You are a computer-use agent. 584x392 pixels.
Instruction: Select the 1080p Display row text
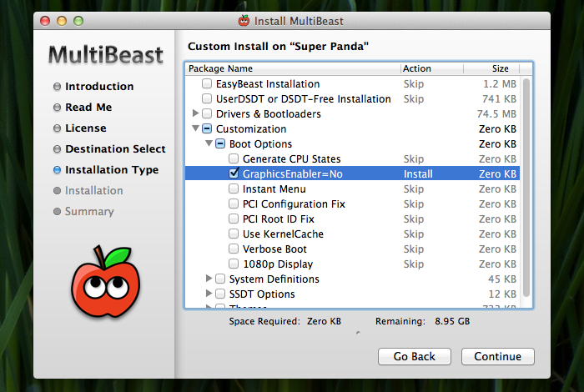click(278, 264)
